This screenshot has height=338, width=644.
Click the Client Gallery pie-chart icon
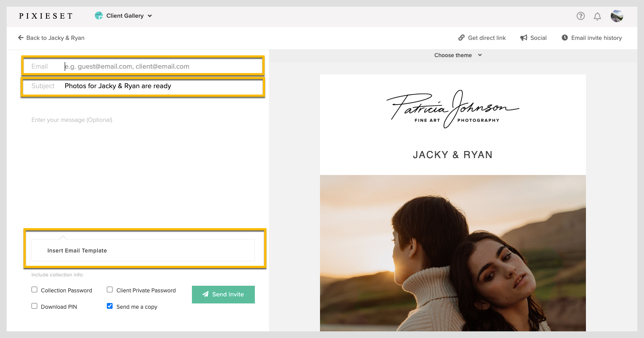[x=99, y=16]
